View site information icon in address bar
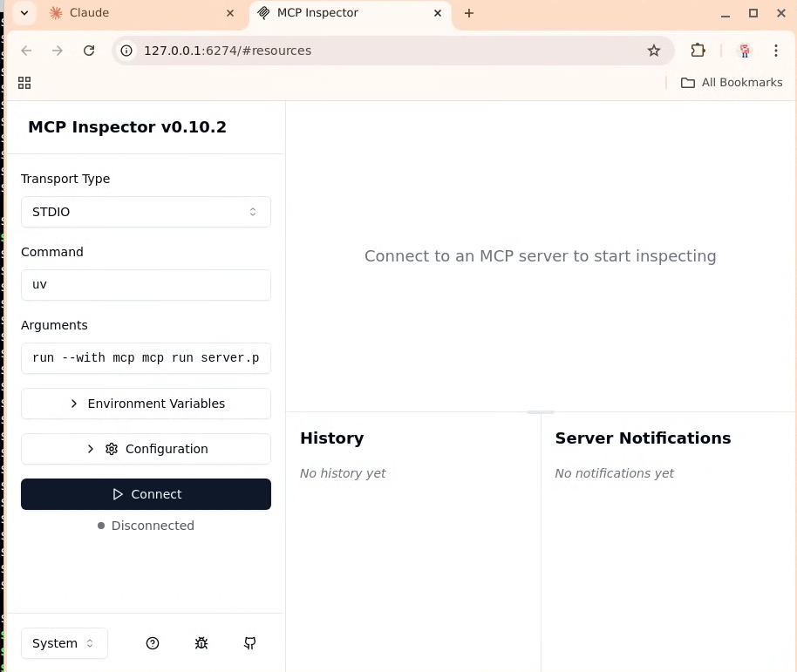797x672 pixels. (x=126, y=51)
